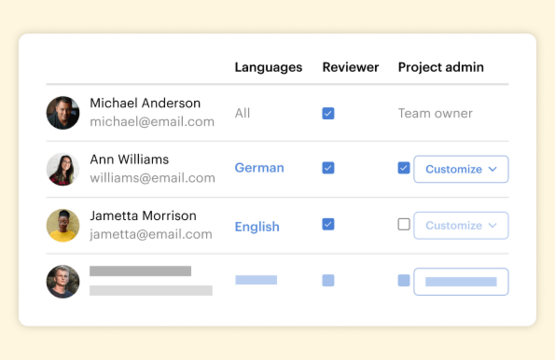Click email jametta@email.com
This screenshot has width=555, height=360.
151,234
